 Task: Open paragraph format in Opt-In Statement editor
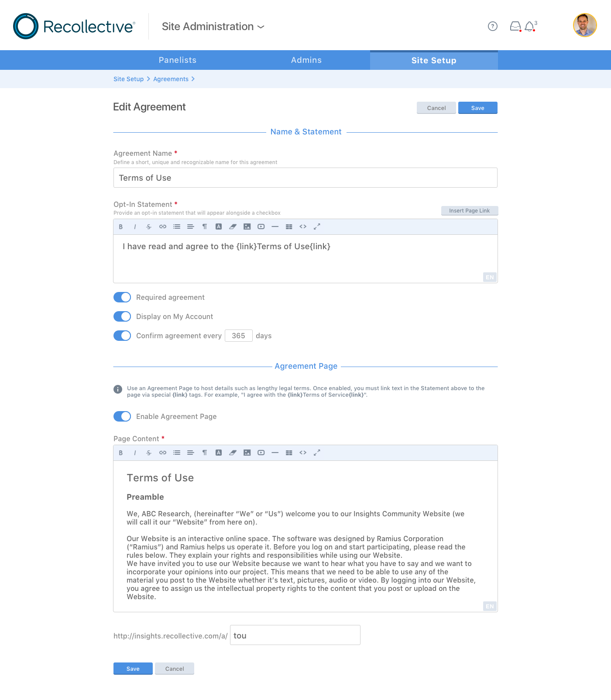click(x=205, y=226)
